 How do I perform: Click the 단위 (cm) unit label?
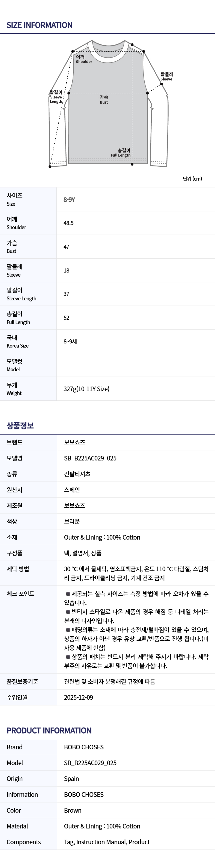click(x=192, y=179)
